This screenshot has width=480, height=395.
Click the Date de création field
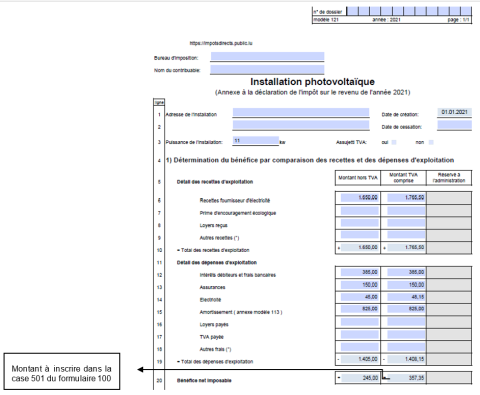click(454, 112)
